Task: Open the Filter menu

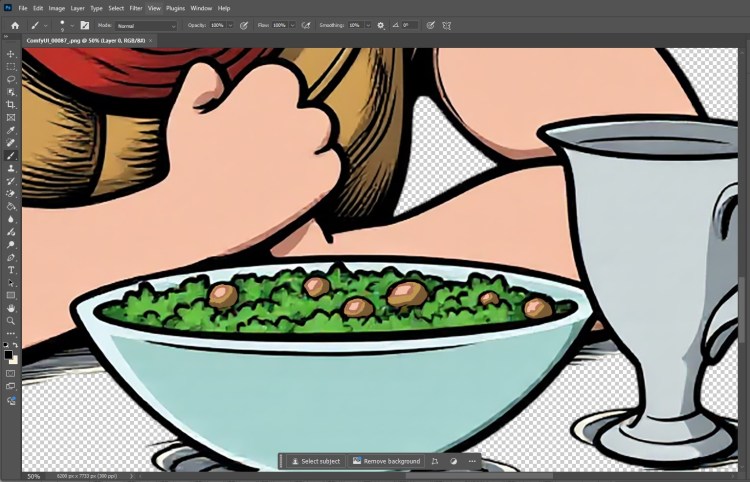Action: coord(135,8)
